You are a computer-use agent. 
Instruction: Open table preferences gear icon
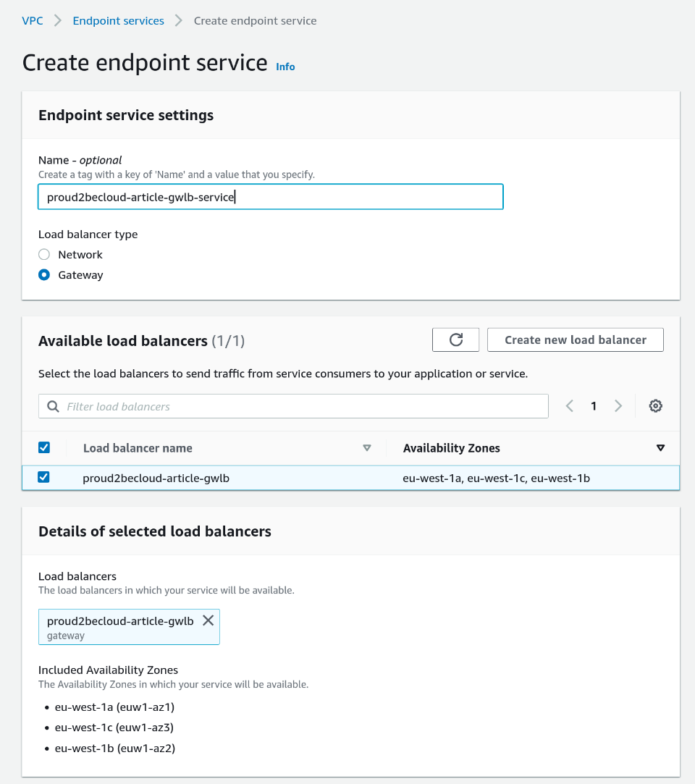tap(655, 406)
